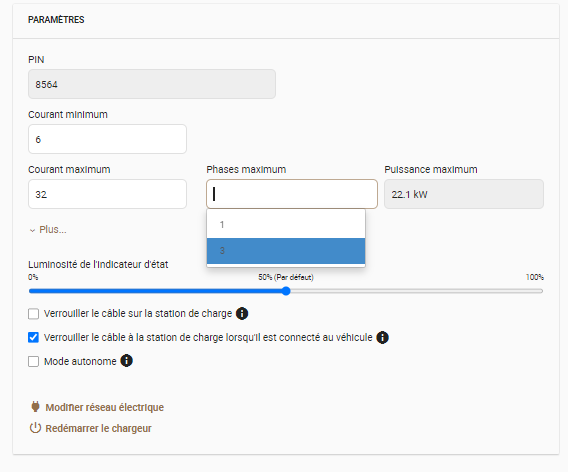Focus the Courant maximum field showing 32
Screen dimensions: 568x472
coord(107,194)
